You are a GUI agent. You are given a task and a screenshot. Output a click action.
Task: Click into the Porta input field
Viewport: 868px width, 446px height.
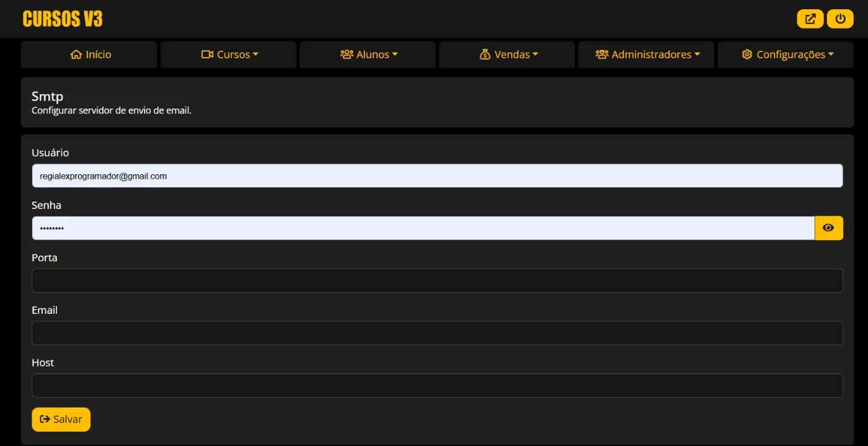click(437, 280)
